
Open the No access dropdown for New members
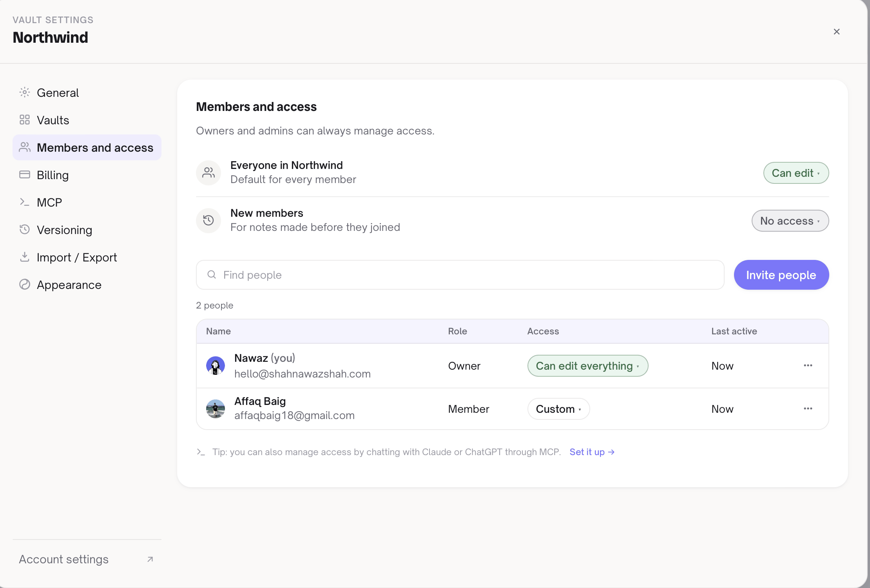tap(790, 221)
